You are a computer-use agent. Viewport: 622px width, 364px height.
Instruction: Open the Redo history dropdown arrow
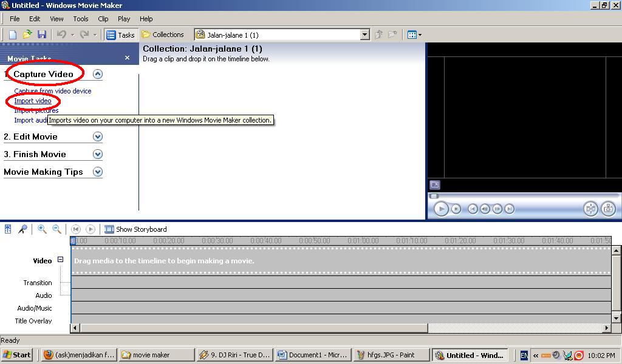click(95, 35)
